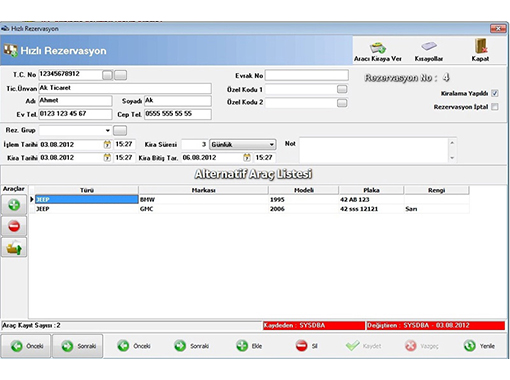510x380 pixels.
Task: Click Not scrollbar up arrow
Action: [452, 143]
